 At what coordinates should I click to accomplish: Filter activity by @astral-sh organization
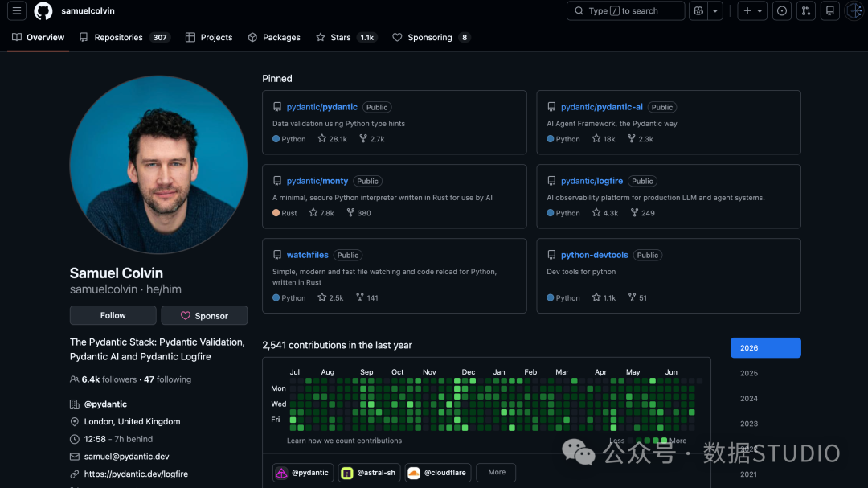pyautogui.click(x=369, y=473)
